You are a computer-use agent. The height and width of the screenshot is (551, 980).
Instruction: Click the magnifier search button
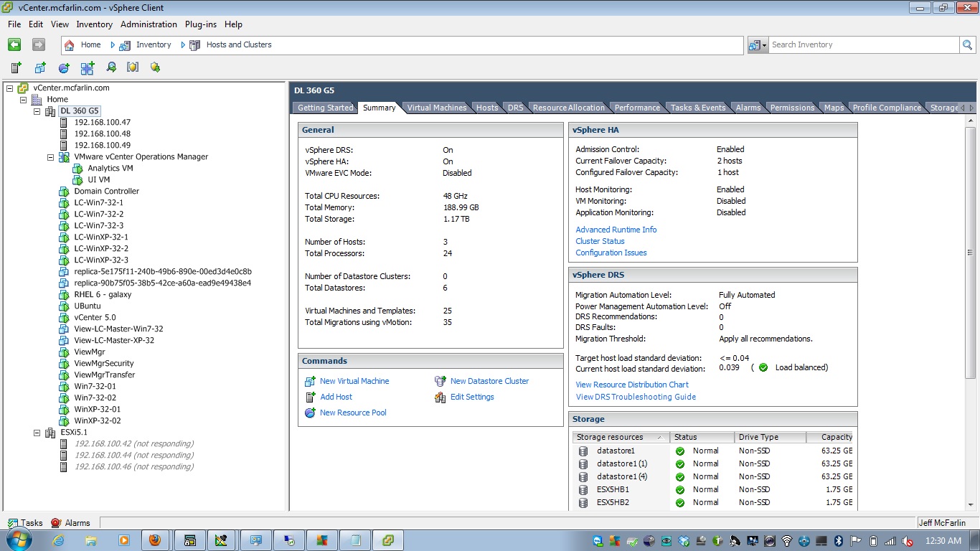968,44
